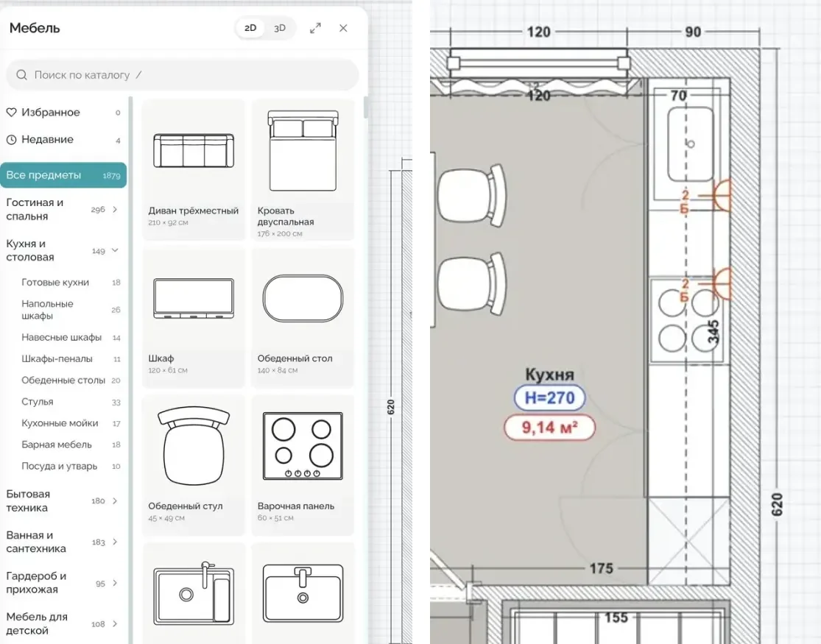Open Избранное favorites heart item
This screenshot has height=644, width=821.
point(63,112)
